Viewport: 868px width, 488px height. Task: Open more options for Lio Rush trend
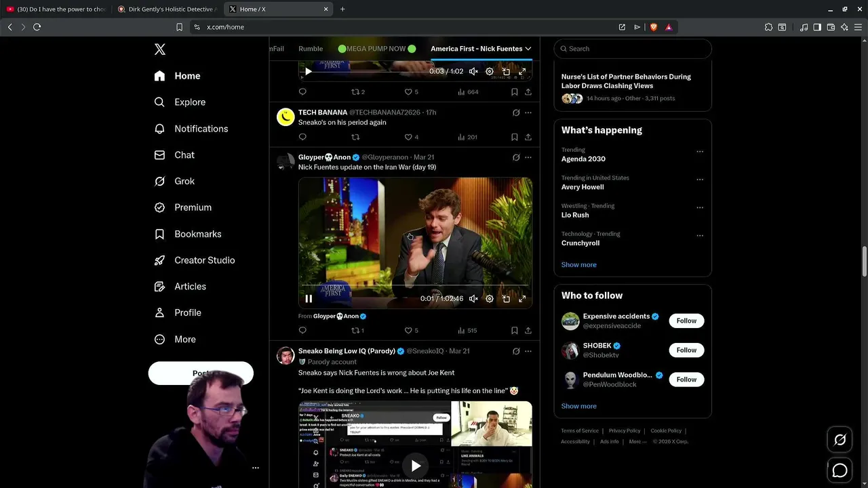pyautogui.click(x=700, y=207)
